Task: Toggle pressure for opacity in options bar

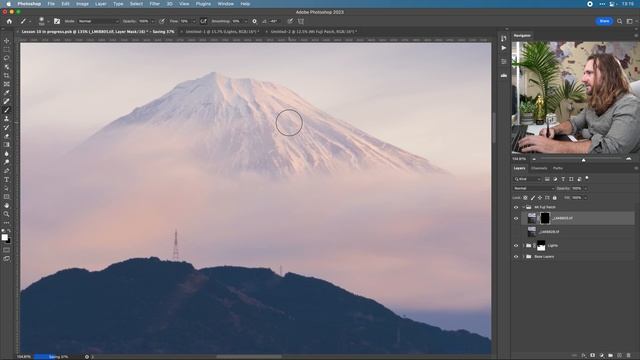Action: 162,21
